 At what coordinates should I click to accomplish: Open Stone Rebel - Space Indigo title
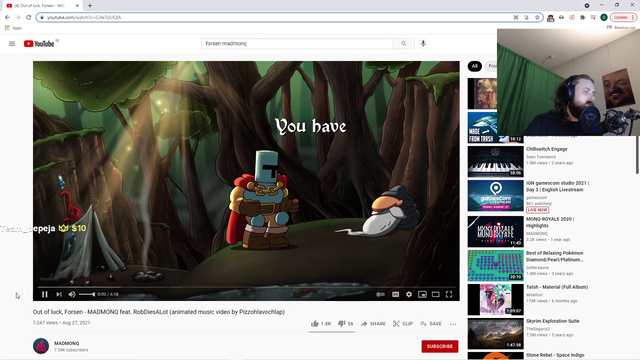coord(555,355)
